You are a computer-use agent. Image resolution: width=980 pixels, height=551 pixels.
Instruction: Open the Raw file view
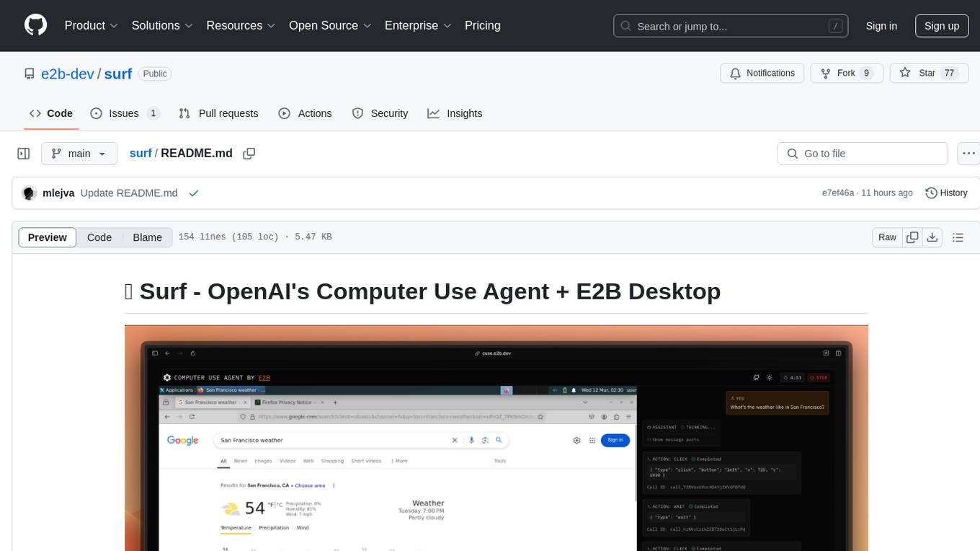pyautogui.click(x=887, y=237)
